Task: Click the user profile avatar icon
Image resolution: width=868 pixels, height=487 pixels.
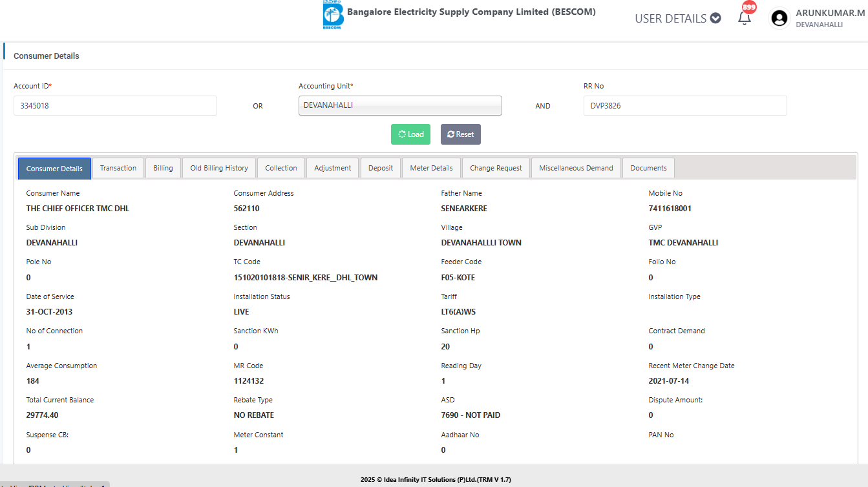Action: coord(779,18)
